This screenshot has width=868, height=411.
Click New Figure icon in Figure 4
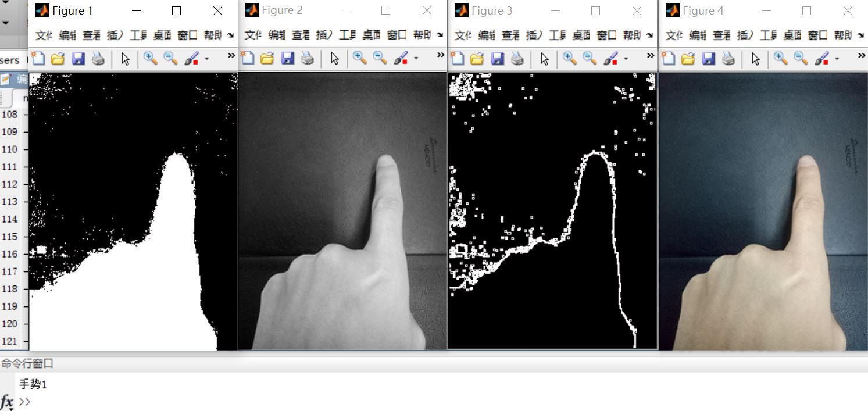click(x=669, y=58)
